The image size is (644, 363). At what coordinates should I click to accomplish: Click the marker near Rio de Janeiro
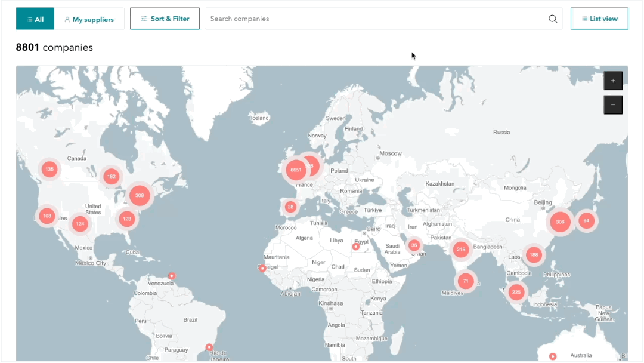click(x=209, y=347)
